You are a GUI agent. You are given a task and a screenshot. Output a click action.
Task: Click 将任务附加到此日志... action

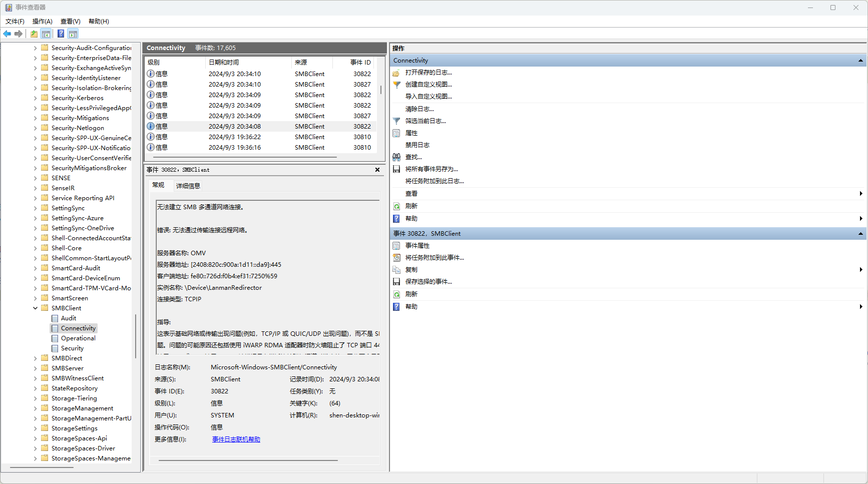tap(435, 181)
